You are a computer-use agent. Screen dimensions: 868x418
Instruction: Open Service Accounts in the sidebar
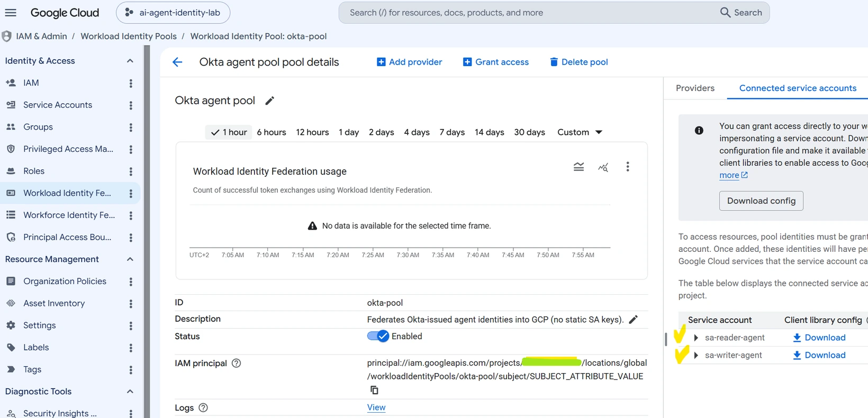click(x=58, y=105)
